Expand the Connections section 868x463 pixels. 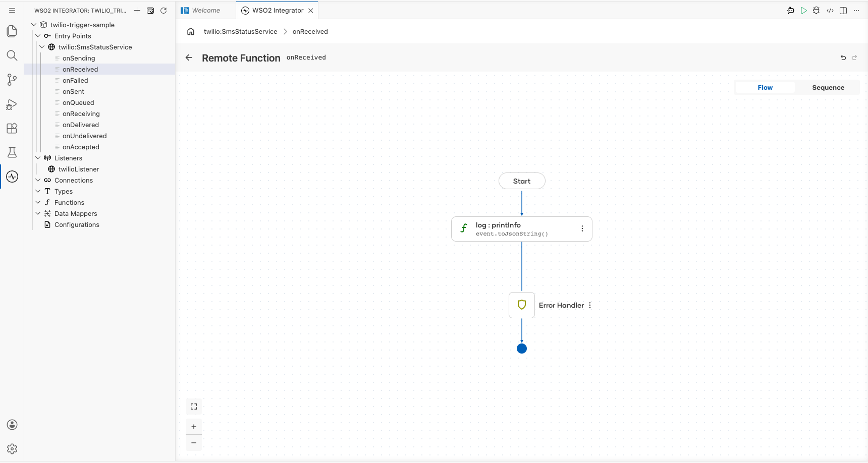coord(38,180)
